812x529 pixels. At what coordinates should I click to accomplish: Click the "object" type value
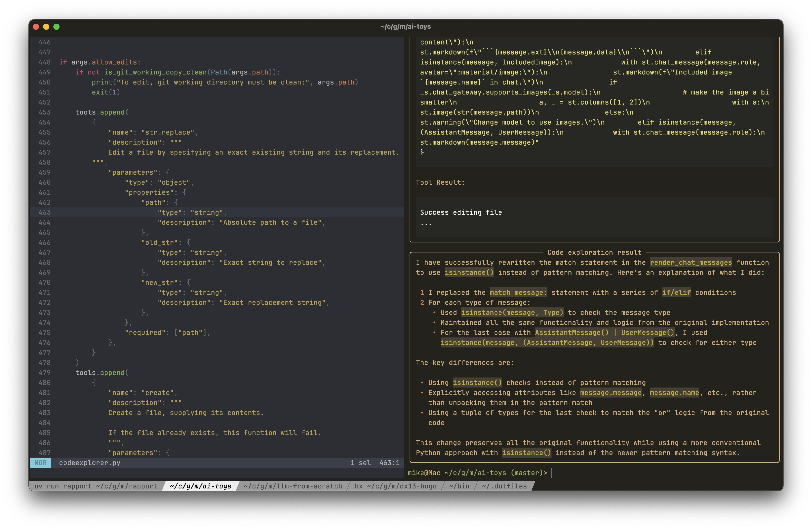174,182
